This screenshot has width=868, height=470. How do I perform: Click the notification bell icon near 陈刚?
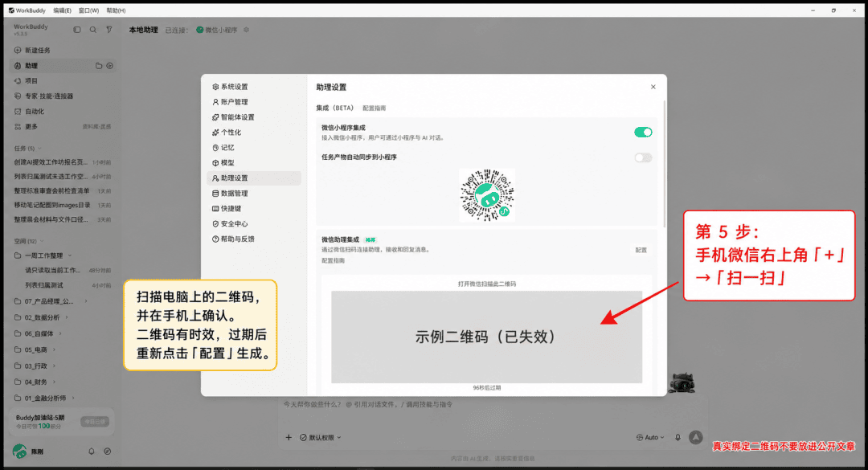click(x=92, y=452)
